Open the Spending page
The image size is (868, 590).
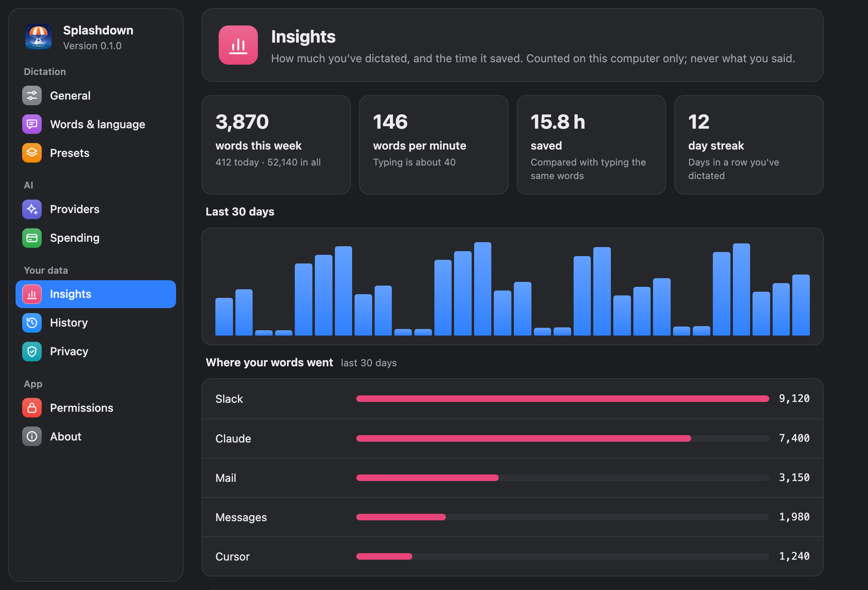(96, 238)
